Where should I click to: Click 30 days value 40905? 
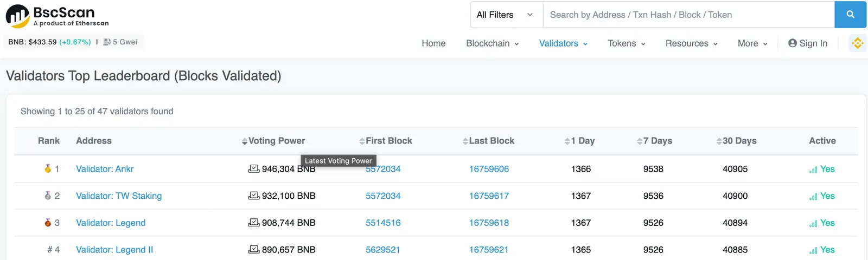(735, 169)
